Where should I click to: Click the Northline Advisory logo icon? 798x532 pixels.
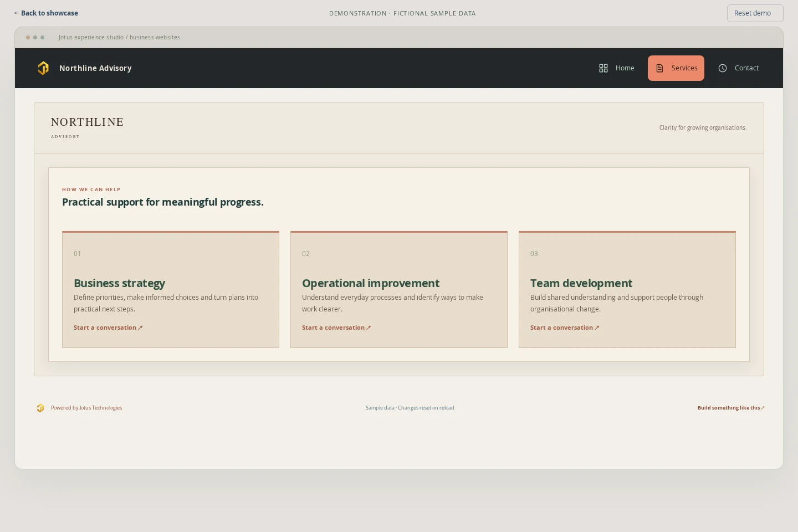click(x=43, y=68)
